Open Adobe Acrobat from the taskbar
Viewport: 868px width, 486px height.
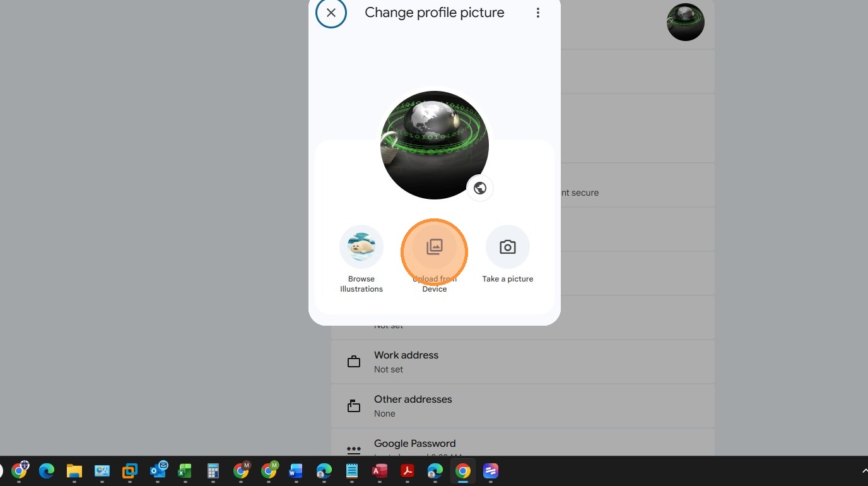click(408, 470)
